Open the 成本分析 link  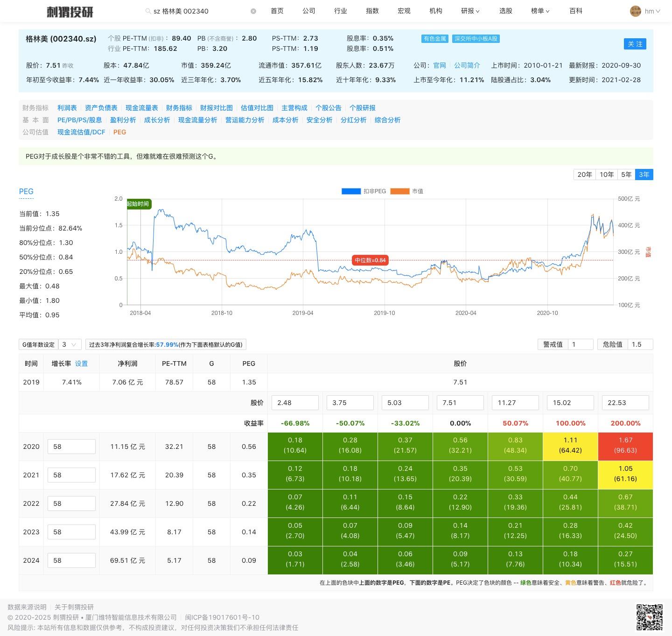(286, 120)
